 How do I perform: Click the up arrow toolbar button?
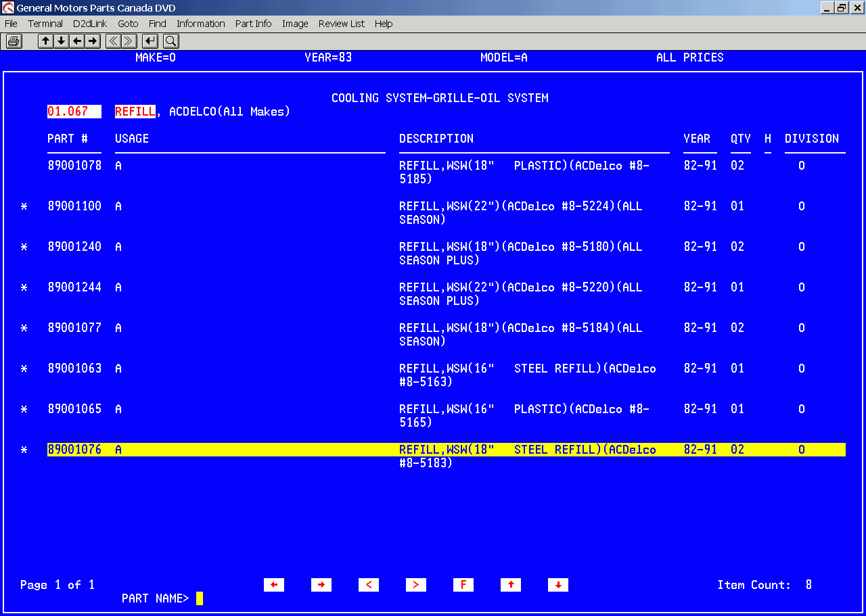click(45, 41)
